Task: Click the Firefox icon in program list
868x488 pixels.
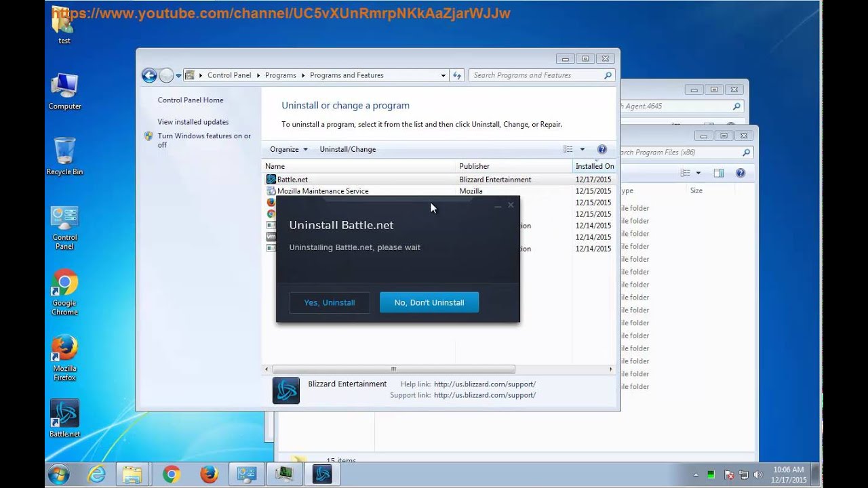Action: pyautogui.click(x=271, y=202)
